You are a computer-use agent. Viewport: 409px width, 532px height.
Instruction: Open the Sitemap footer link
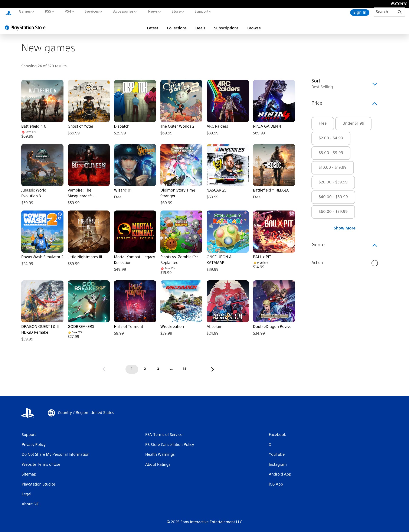coord(29,474)
